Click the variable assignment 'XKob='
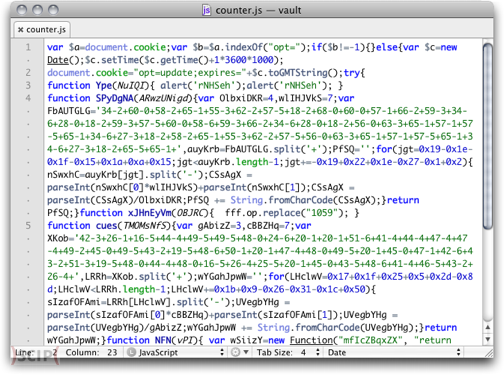This screenshot has height=375, width=504. 60,238
